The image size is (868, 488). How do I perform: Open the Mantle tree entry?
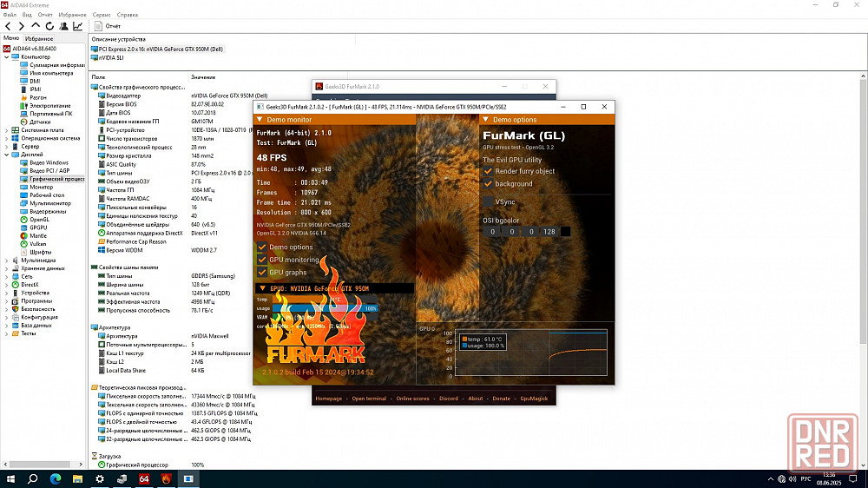(x=39, y=235)
